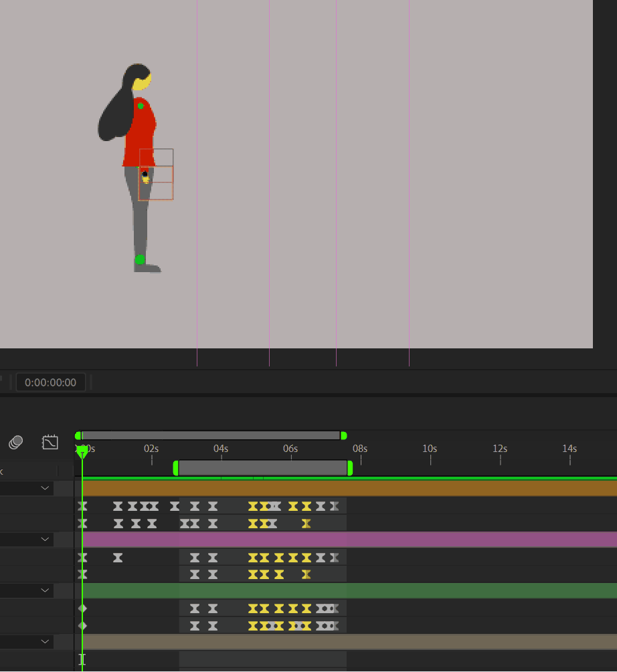Image resolution: width=617 pixels, height=672 pixels.
Task: Click the time navigator end handle
Action: click(x=343, y=436)
